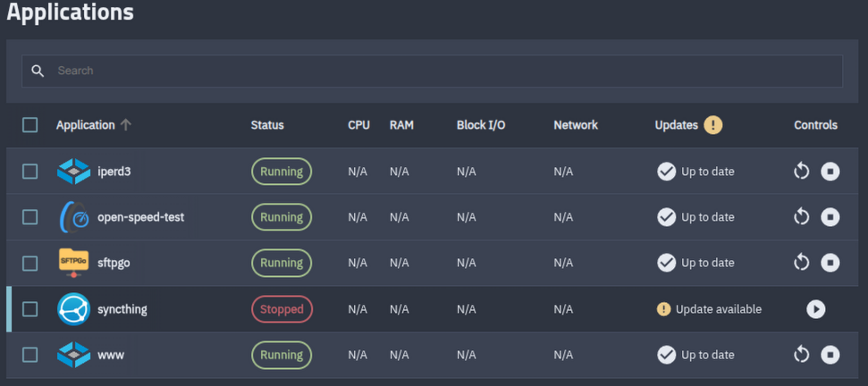
Task: Start the syncthing application
Action: point(815,309)
